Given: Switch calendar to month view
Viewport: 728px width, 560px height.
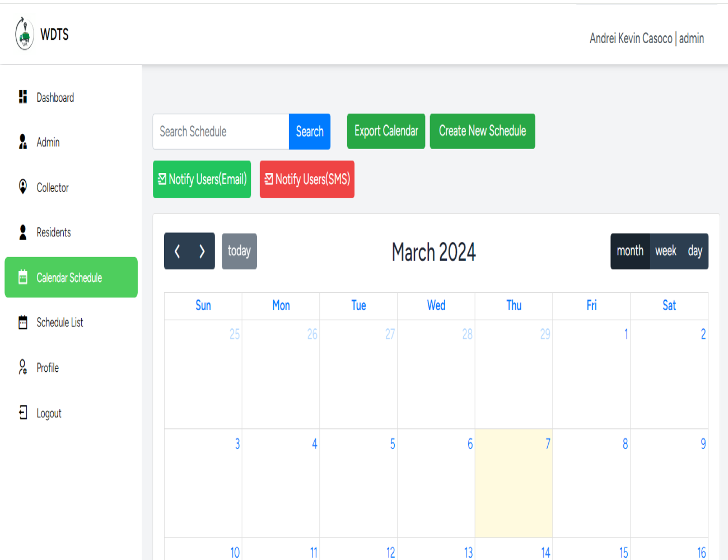Looking at the screenshot, I should (630, 251).
